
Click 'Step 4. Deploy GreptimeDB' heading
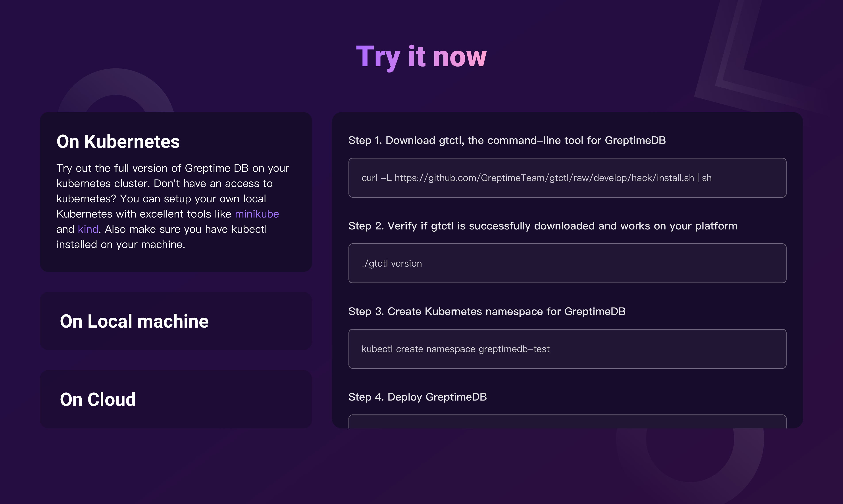click(418, 397)
